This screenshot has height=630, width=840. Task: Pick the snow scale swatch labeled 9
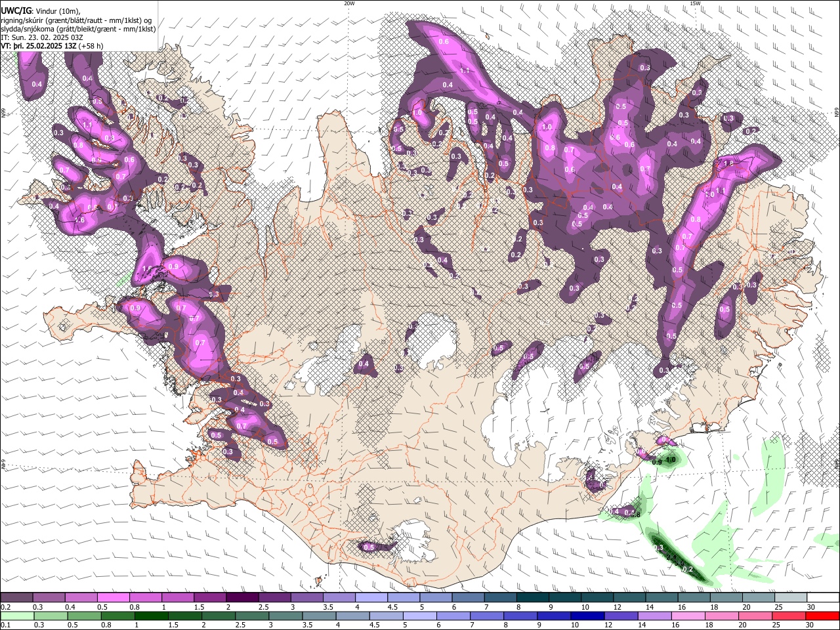click(x=565, y=597)
